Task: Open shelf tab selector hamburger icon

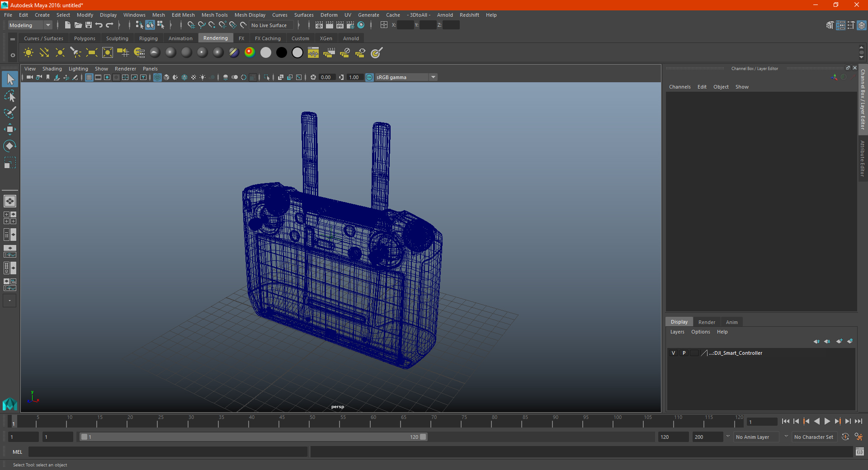Action: click(13, 39)
